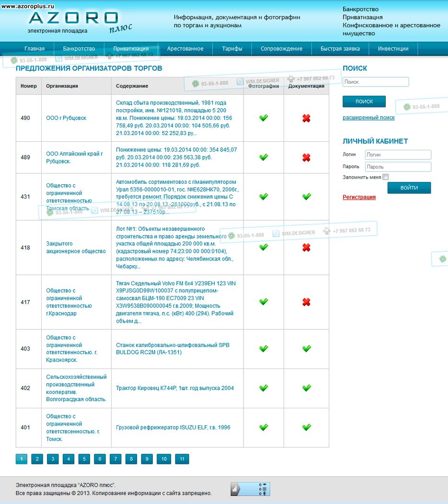This screenshot has height=504, width=448.
Task: Click the ВОЙТИ login button
Action: [x=409, y=188]
